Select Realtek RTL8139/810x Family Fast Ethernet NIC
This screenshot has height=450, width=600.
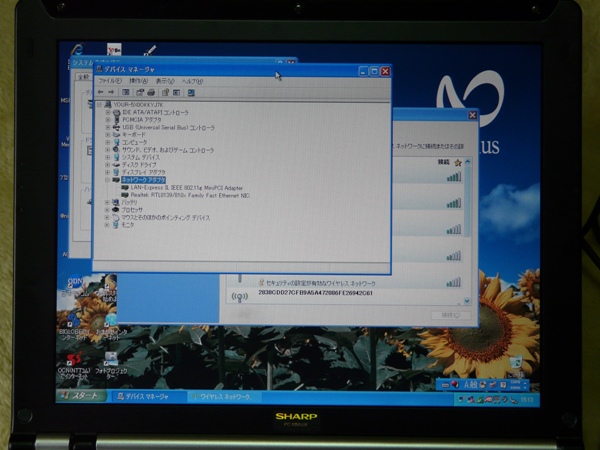190,194
